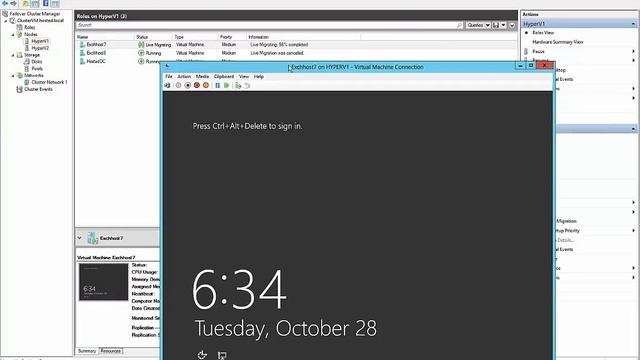Select Roles in the cluster tree

click(x=30, y=27)
